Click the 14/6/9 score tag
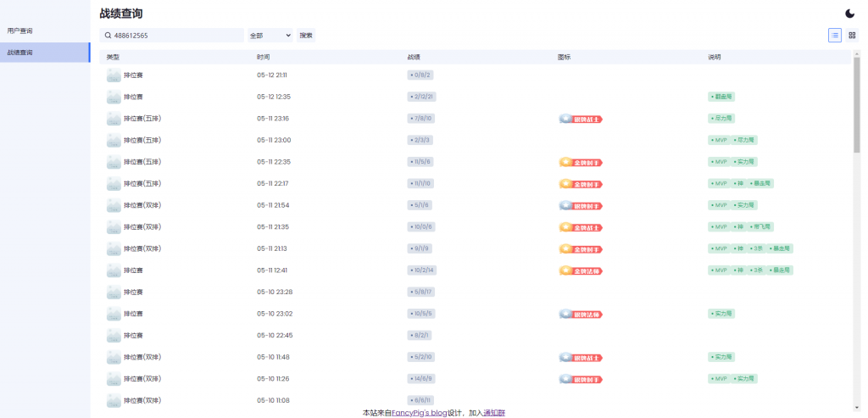The width and height of the screenshot is (868, 418). click(x=420, y=379)
